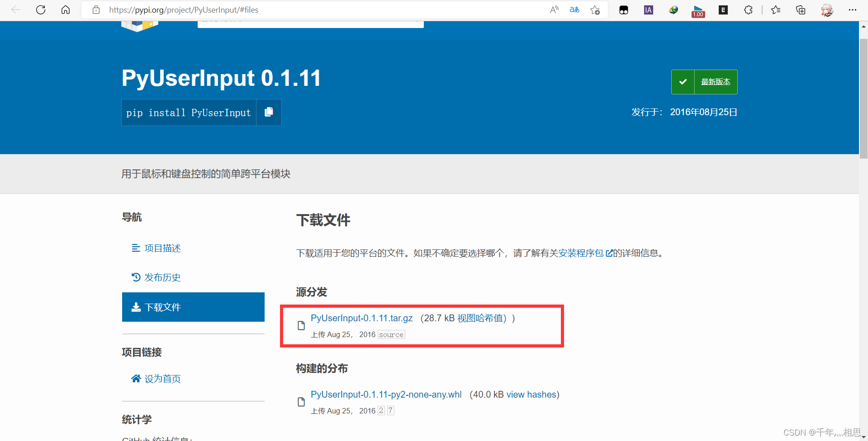This screenshot has height=441, width=868.
Task: Go to 项目描述 in the sidebar
Action: (162, 248)
